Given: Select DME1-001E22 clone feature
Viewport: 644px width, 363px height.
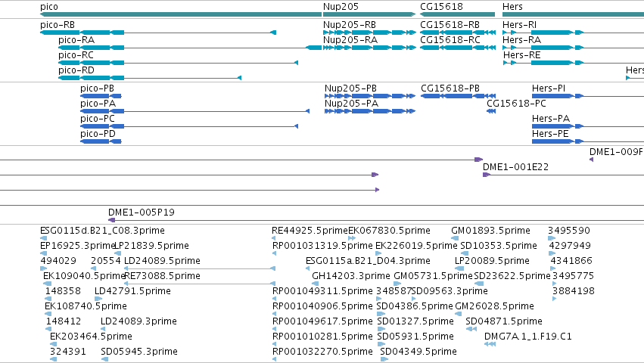Looking at the screenshot, I should coord(563,175).
